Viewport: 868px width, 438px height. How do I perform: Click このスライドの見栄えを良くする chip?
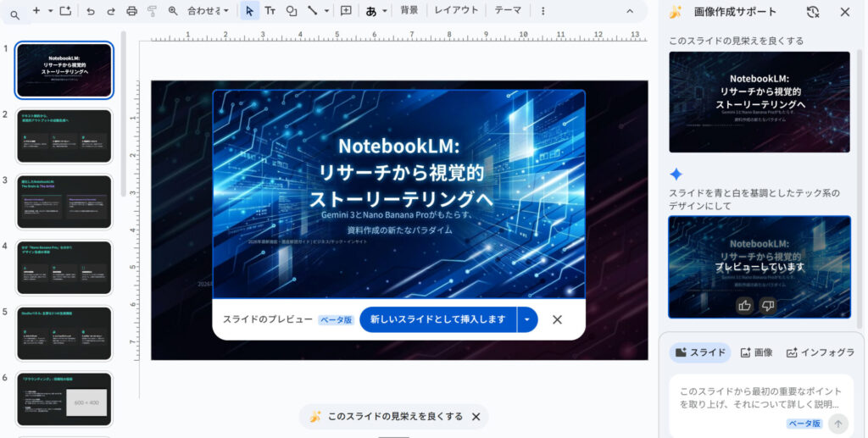pyautogui.click(x=394, y=417)
